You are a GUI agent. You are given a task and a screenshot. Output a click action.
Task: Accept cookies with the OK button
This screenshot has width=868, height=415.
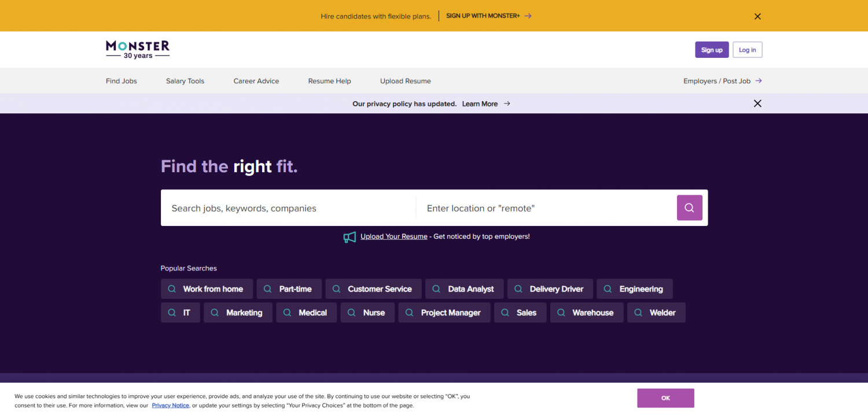(x=665, y=398)
